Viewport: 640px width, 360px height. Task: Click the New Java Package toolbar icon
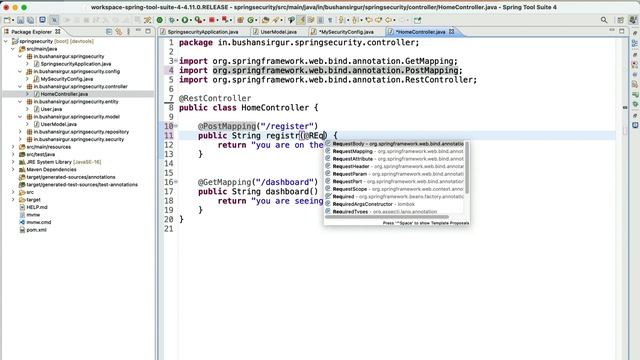tap(240, 20)
